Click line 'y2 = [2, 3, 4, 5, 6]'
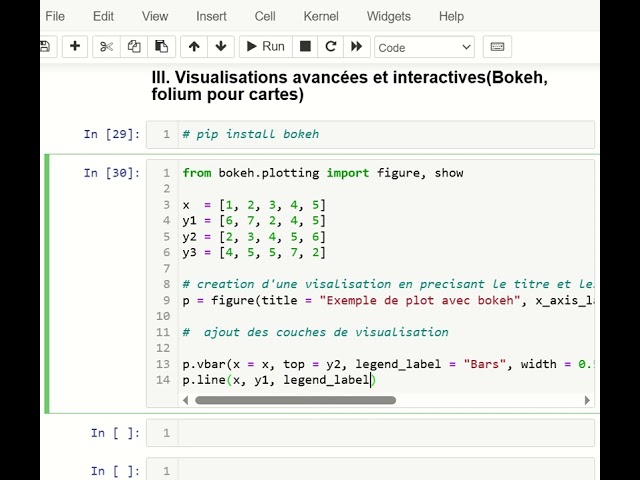The height and width of the screenshot is (480, 640). [x=254, y=237]
